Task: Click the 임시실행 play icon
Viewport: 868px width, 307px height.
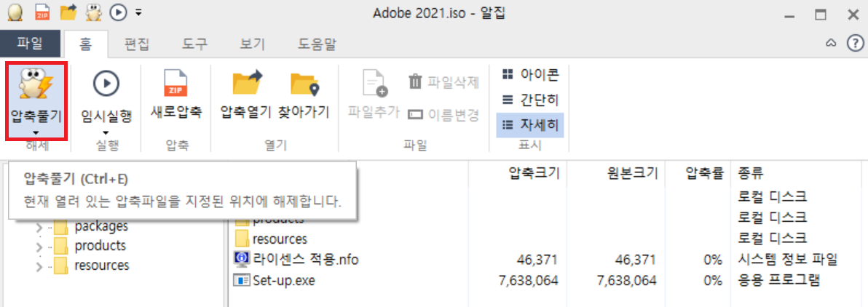Action: tap(106, 84)
